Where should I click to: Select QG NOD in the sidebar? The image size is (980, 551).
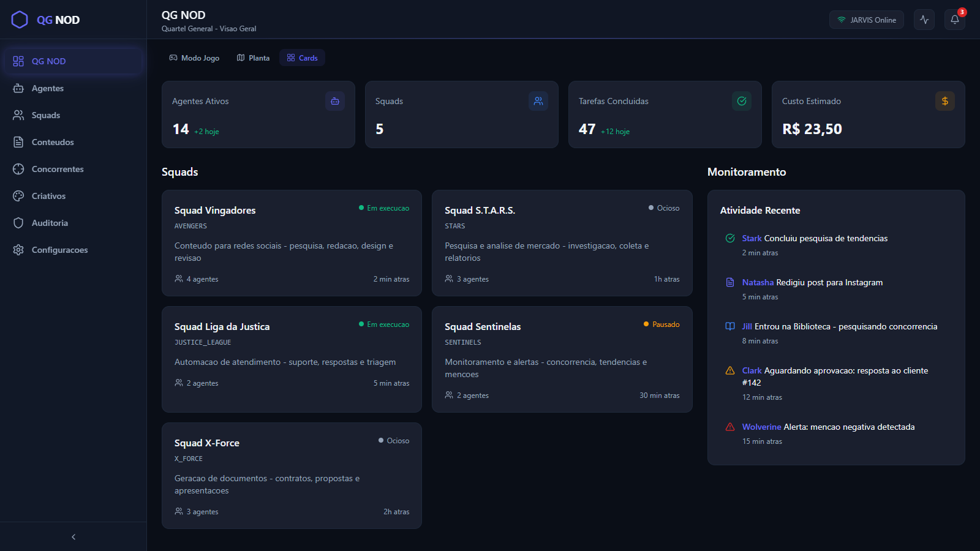73,61
